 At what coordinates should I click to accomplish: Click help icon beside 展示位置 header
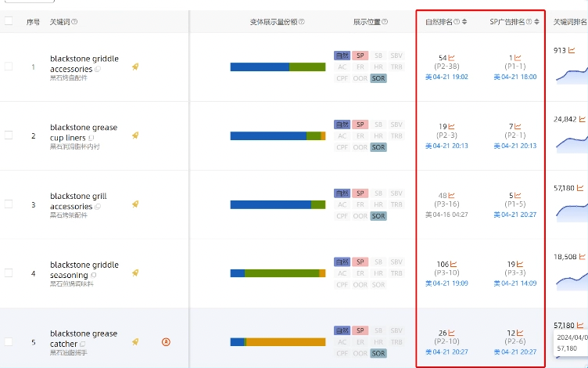point(385,22)
